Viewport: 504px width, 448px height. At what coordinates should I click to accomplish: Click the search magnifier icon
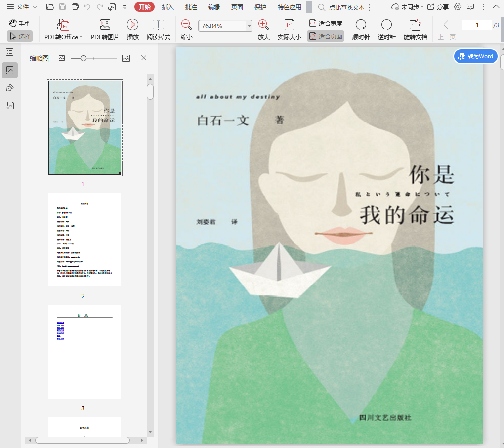322,7
